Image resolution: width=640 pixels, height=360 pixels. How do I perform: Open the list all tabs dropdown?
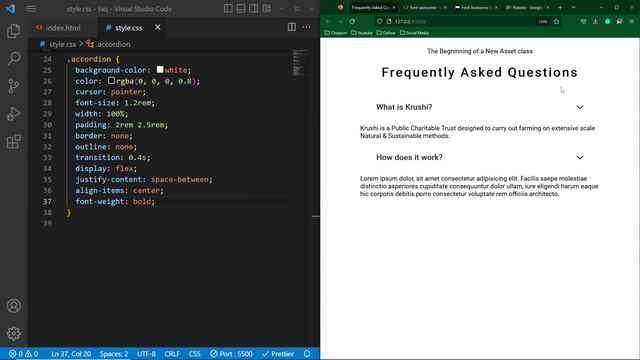coord(573,7)
